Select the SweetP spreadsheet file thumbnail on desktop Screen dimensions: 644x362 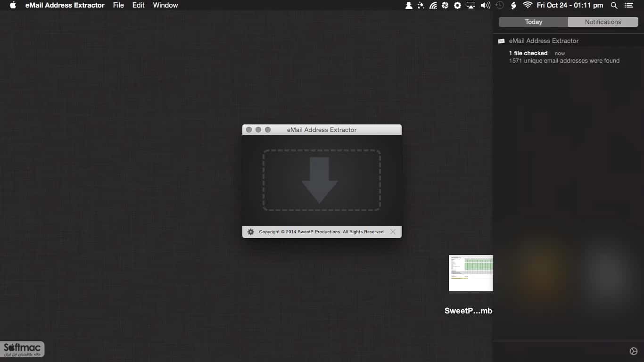pos(471,273)
